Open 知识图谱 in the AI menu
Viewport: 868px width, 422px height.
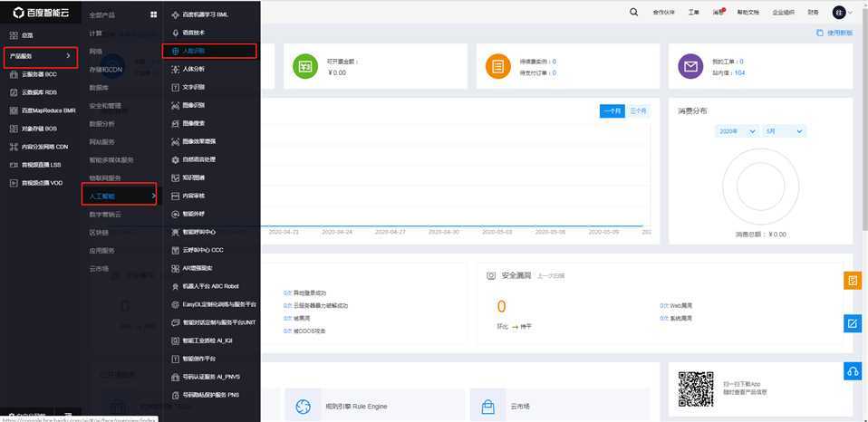coord(188,177)
